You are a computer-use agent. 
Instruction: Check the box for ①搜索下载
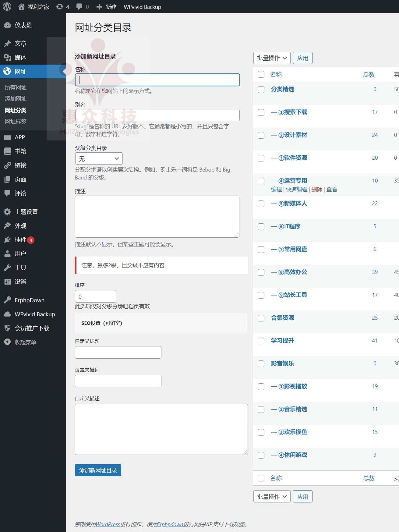[261, 112]
